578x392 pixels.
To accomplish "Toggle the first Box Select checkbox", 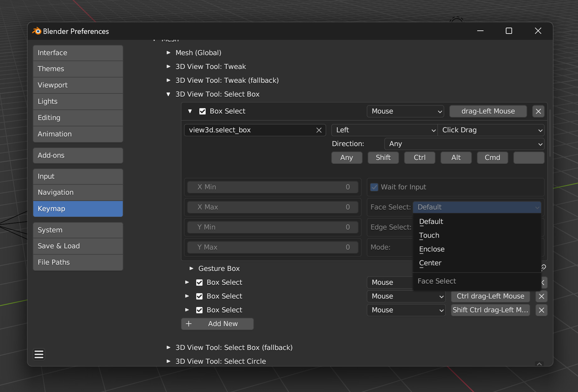I will (x=203, y=111).
